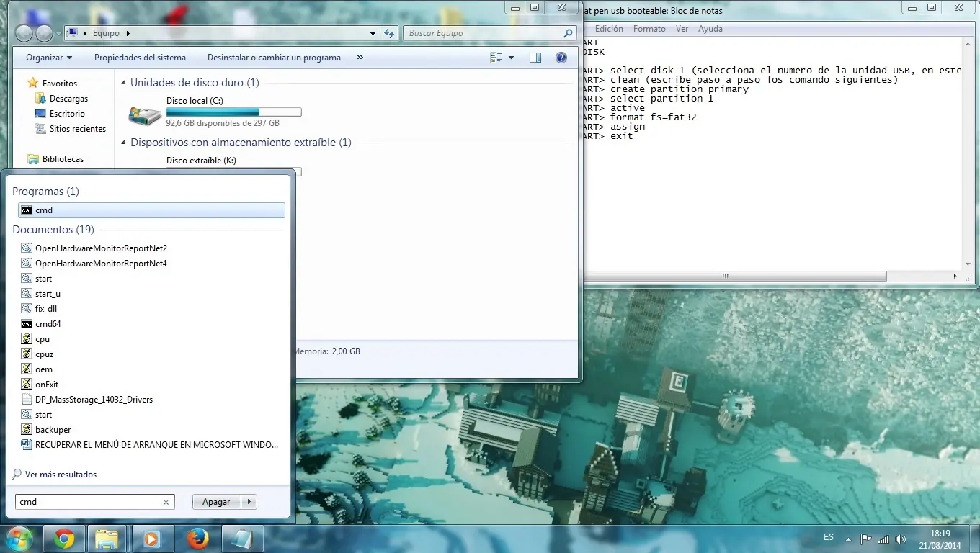The height and width of the screenshot is (553, 980).
Task: Collapse Dispositivos con almacenamiento extraíble group
Action: (124, 143)
